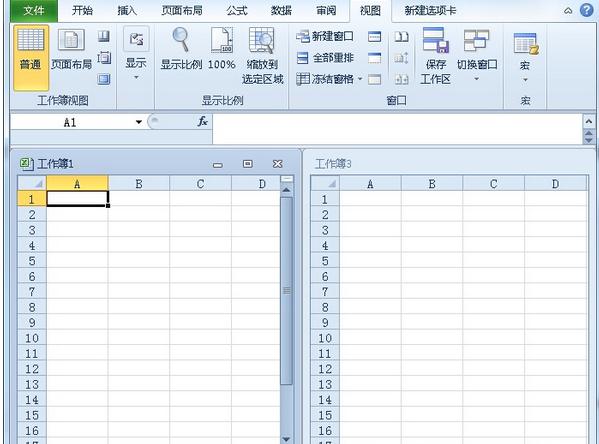Click 新建窗口 new window
This screenshot has width=599, height=444.
pyautogui.click(x=325, y=36)
